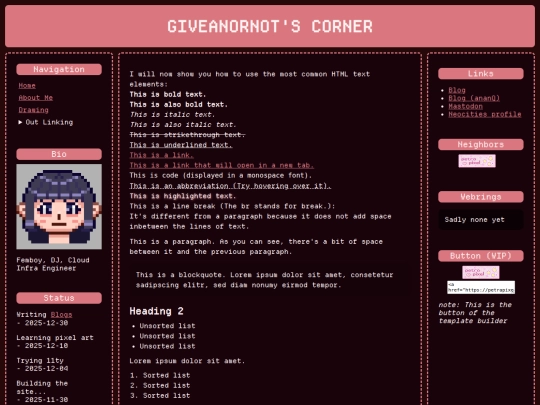540x405 pixels.
Task: Click 'This is strikethrough text.' line
Action: 187,135
